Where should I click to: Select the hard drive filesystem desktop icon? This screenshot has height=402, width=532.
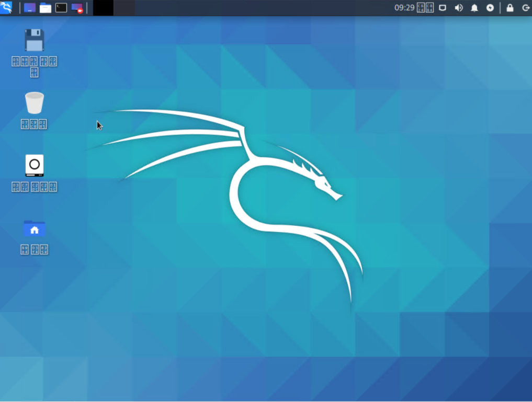click(x=35, y=165)
